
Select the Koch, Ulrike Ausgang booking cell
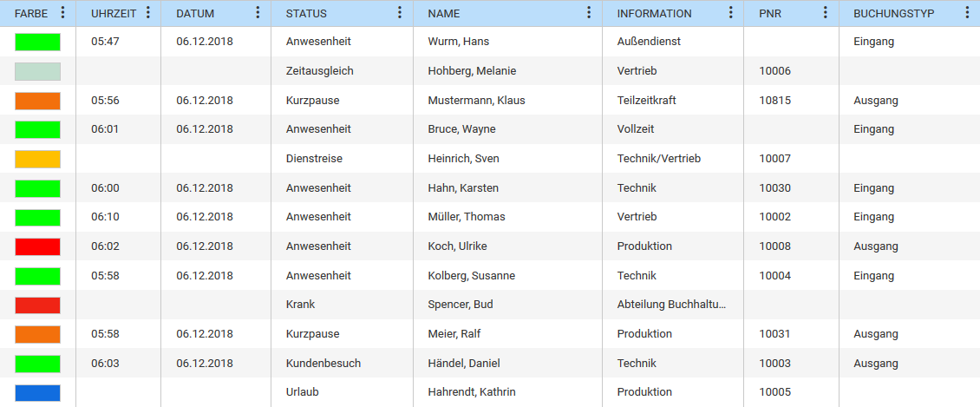[x=909, y=246]
